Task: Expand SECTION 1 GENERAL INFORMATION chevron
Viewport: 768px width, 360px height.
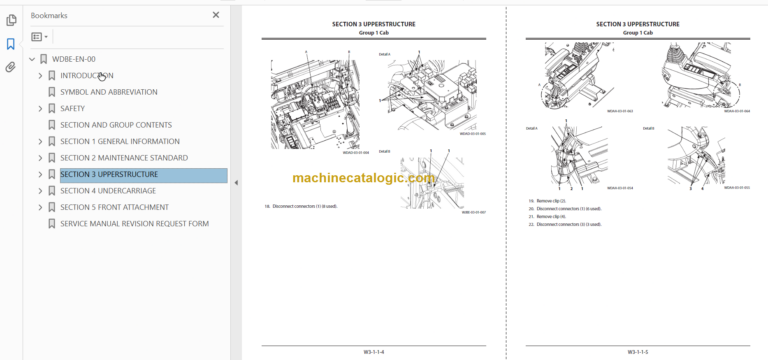Action: tap(40, 142)
